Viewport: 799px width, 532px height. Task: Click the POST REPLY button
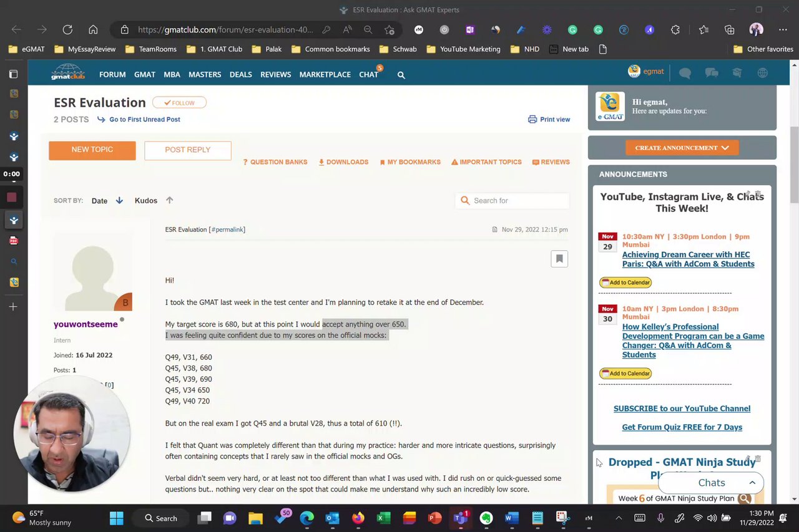point(187,150)
